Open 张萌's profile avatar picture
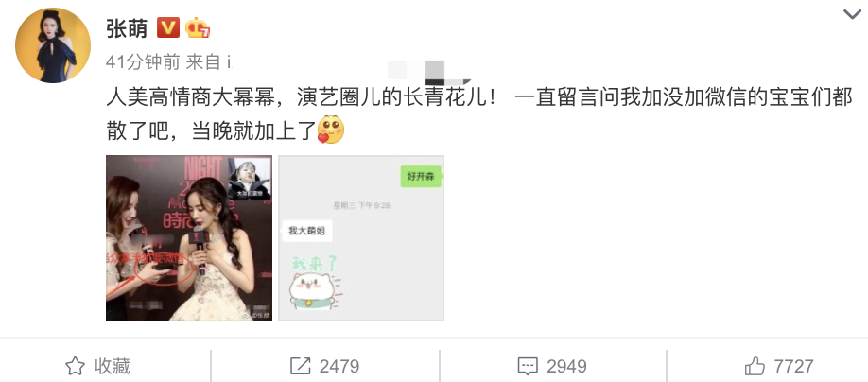 53,45
